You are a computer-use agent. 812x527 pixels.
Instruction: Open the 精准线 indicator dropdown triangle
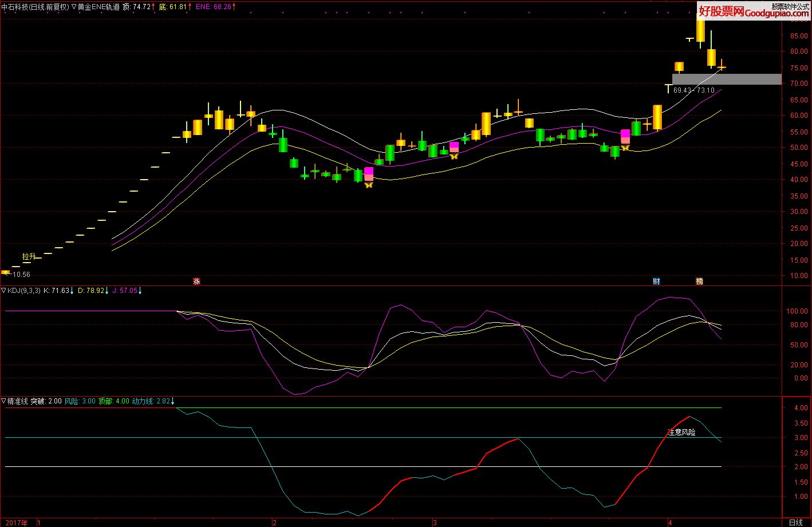coord(4,401)
